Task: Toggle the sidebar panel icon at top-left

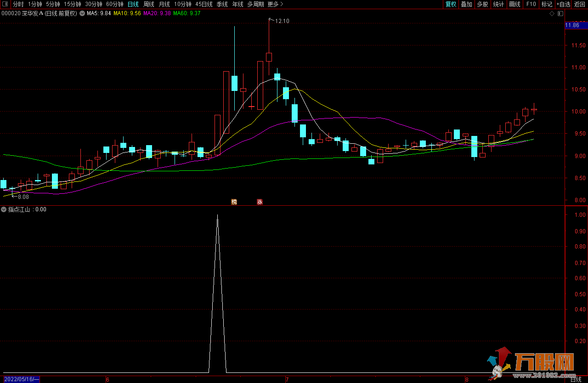Action: pos(5,4)
